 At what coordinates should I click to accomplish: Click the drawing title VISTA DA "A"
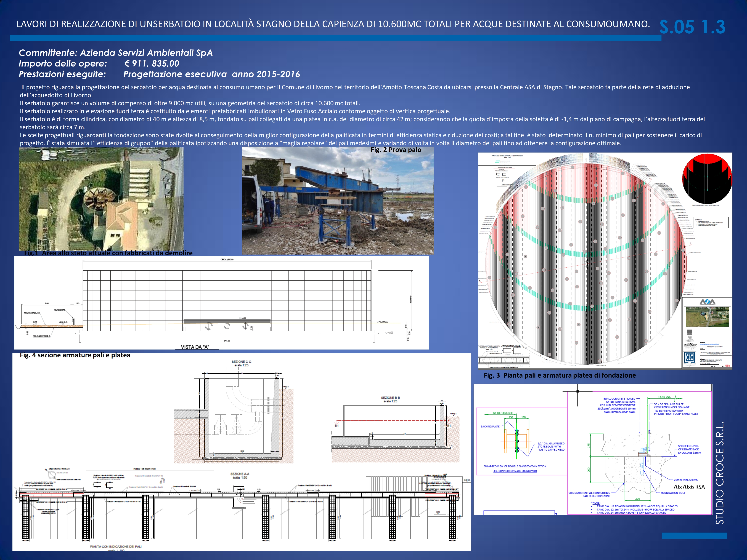coord(195,347)
